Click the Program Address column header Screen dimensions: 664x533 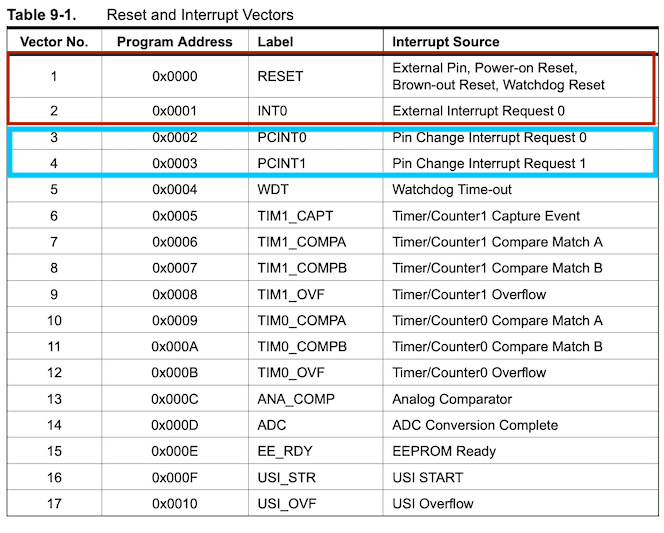coord(174,42)
